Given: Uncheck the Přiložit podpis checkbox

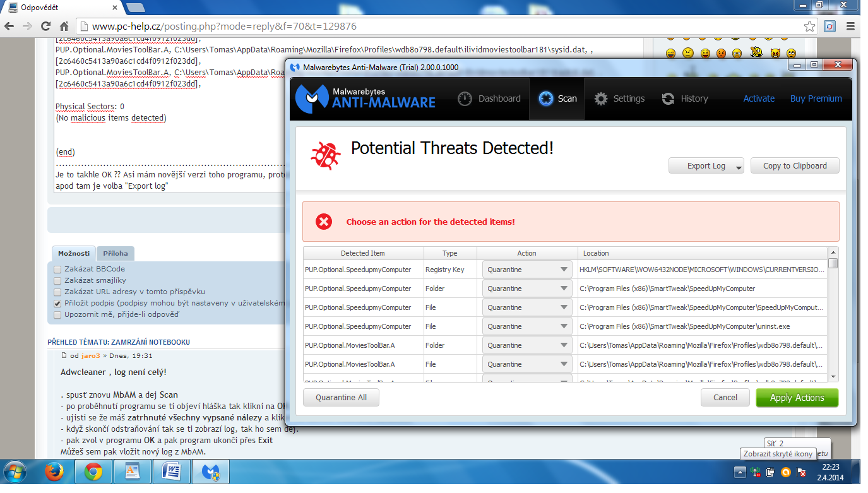Looking at the screenshot, I should click(x=57, y=303).
